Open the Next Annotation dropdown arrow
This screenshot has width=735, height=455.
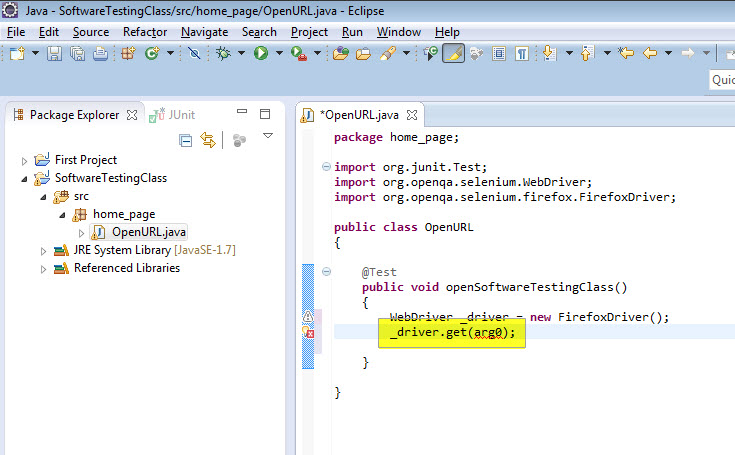[569, 53]
